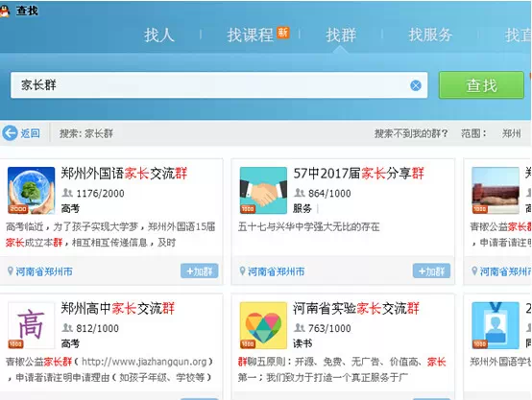Image resolution: width=532 pixels, height=400 pixels.
Task: Click the 群聊五原则 description text
Action: 342,369
